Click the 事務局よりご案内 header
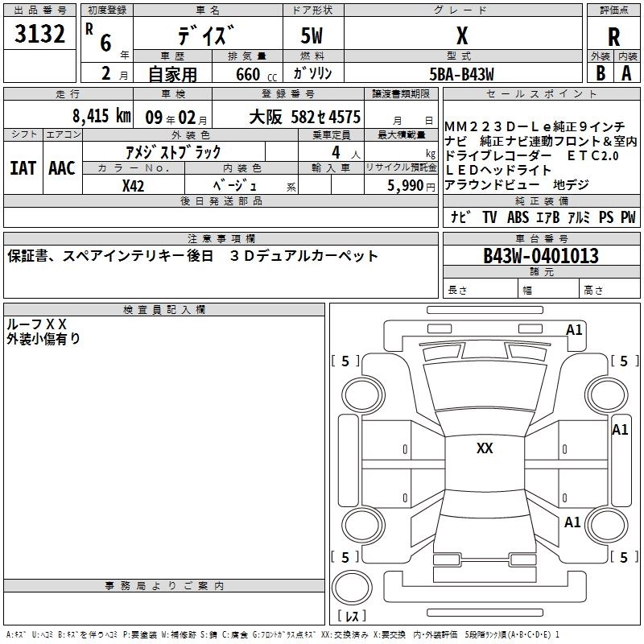 (164, 586)
